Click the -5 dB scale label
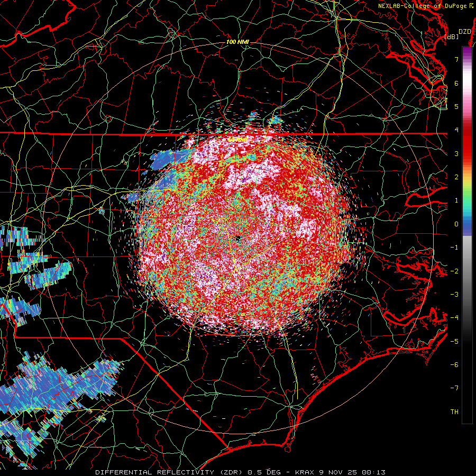Screen dimensions: 476x476 (454, 342)
